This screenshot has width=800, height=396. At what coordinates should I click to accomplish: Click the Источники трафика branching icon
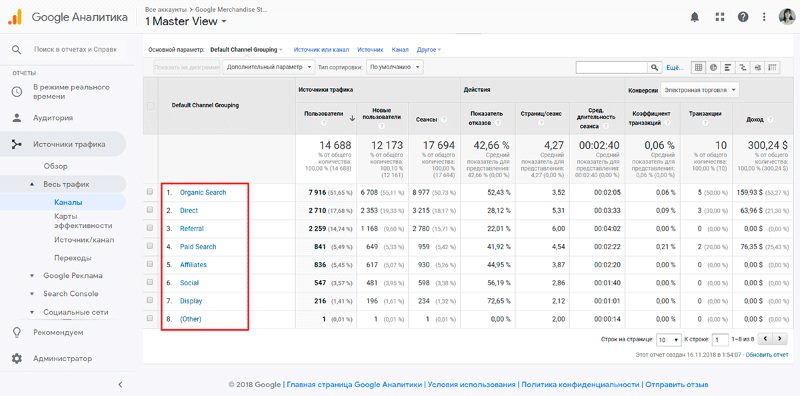[17, 144]
